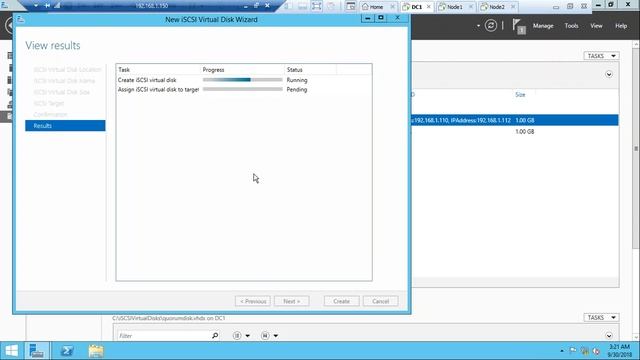640x360 pixels.
Task: Open the saved queries dropdown arrow
Action: click(276, 336)
